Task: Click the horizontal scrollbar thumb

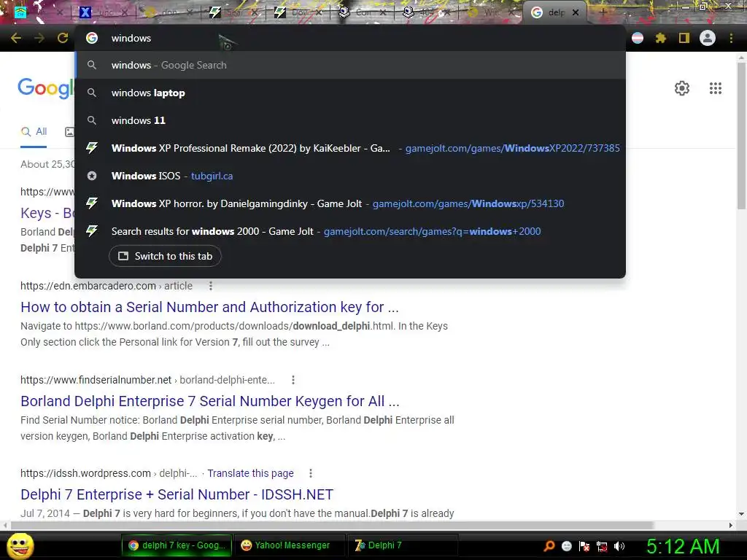Action: click(333, 525)
